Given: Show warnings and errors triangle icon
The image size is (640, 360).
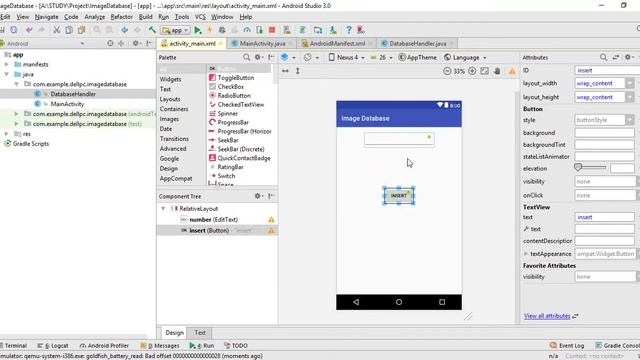Looking at the screenshot, I should coord(512,71).
